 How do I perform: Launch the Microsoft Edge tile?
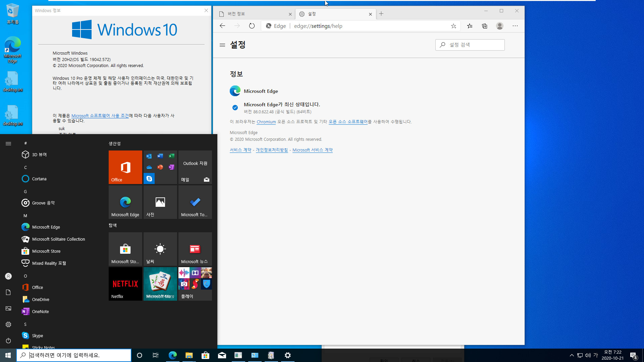[125, 202]
